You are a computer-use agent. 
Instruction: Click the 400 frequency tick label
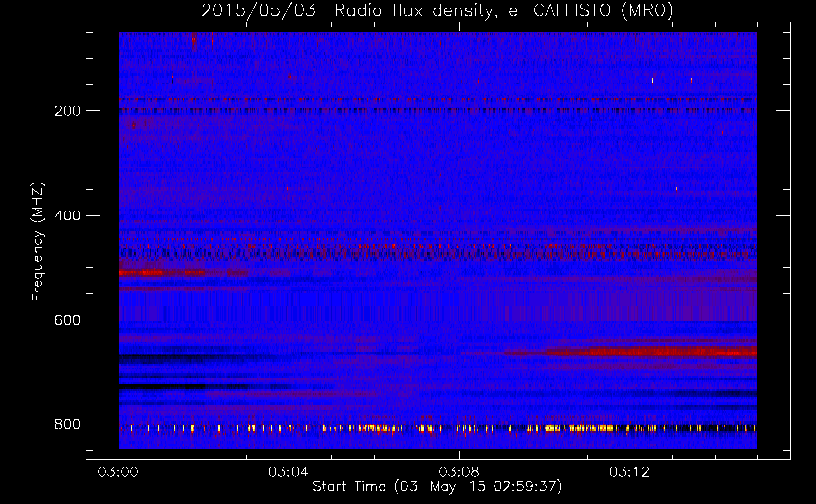(68, 216)
